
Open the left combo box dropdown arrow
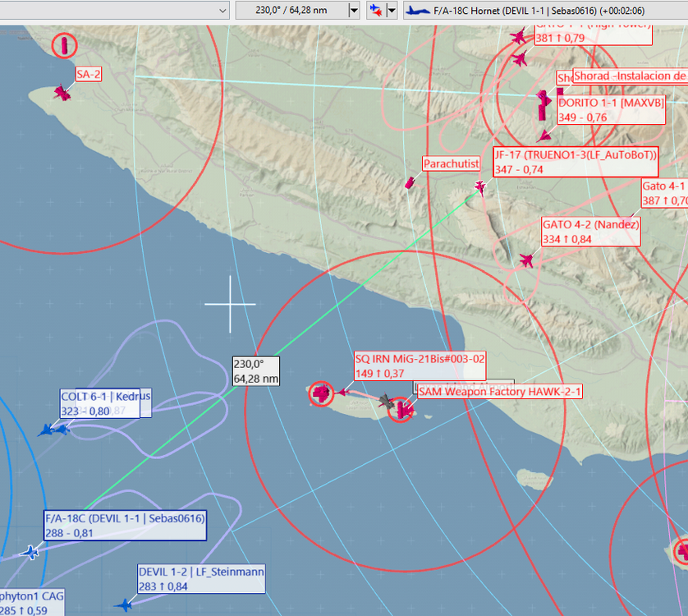click(222, 10)
